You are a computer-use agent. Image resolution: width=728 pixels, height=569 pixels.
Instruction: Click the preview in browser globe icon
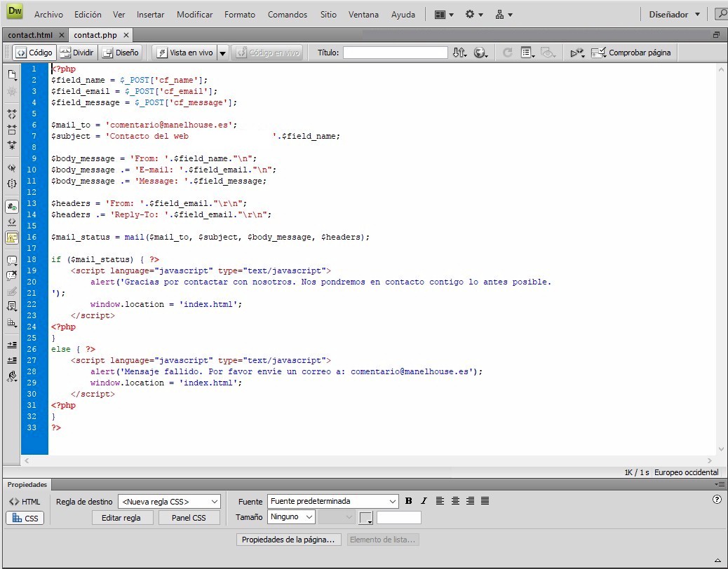[x=480, y=53]
